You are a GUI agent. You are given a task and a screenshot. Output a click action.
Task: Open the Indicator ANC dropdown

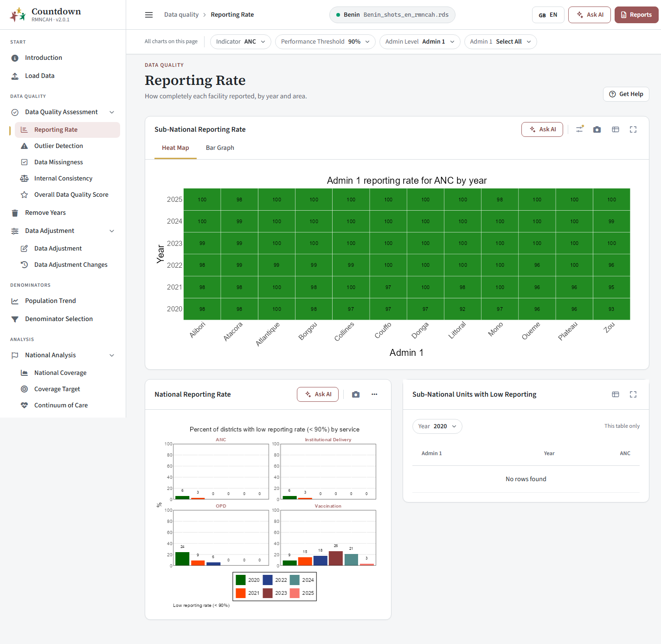(x=241, y=42)
